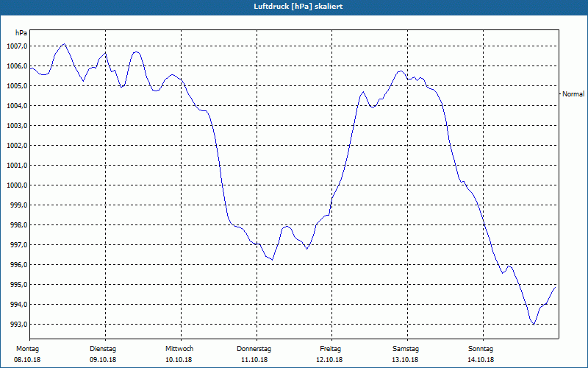Click the pressure curve's lowest point near 993 hPa

(534, 325)
